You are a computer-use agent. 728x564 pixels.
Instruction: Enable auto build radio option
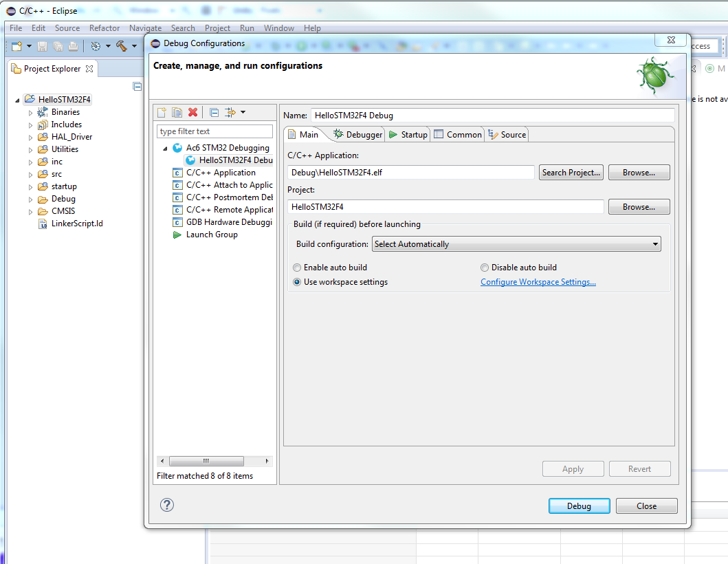pyautogui.click(x=297, y=268)
